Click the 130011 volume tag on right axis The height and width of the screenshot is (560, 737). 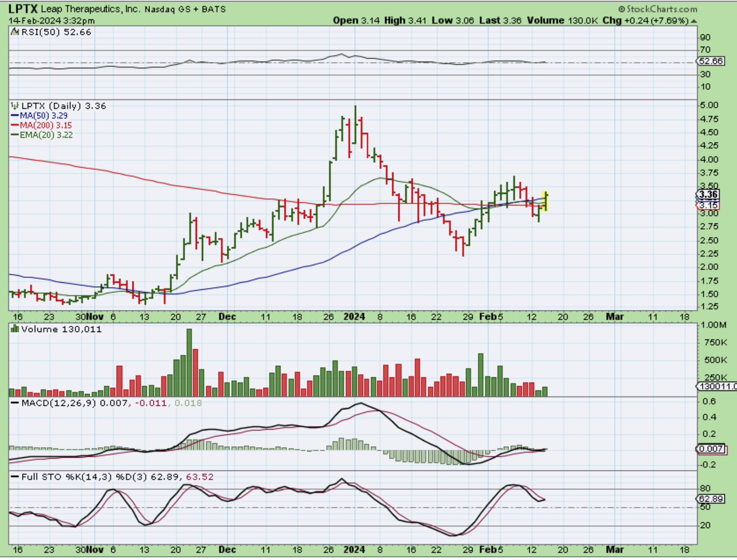[x=717, y=386]
